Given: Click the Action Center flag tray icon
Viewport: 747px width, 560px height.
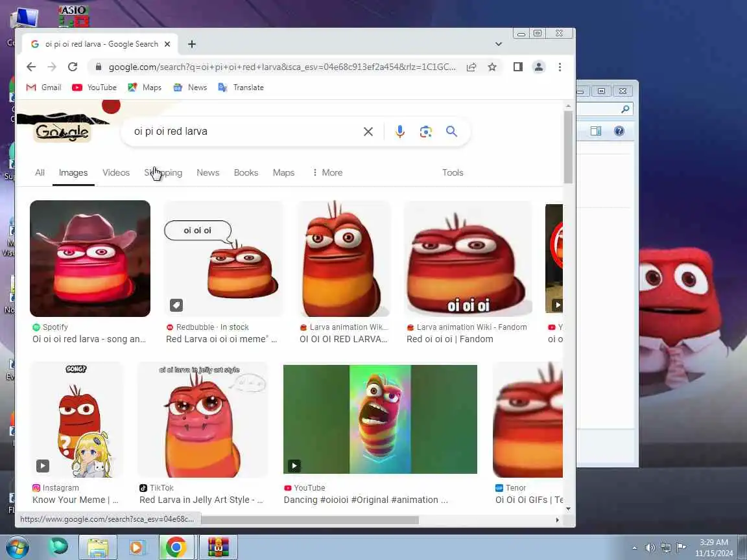Looking at the screenshot, I should click(x=682, y=548).
